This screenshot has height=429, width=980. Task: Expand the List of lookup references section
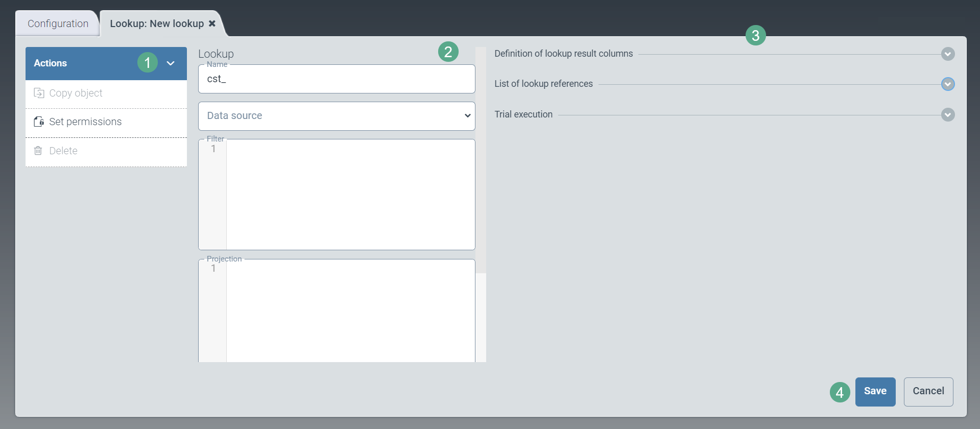(947, 84)
